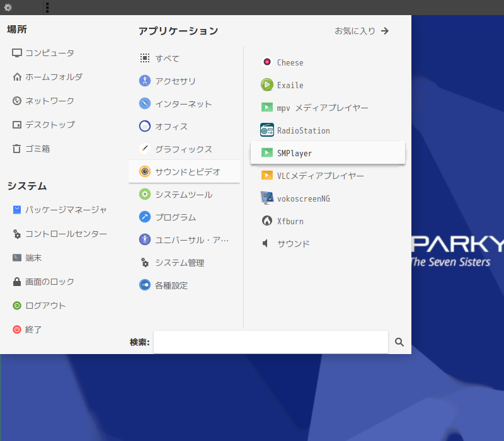Click the ゴミ箱 label text

pos(38,149)
